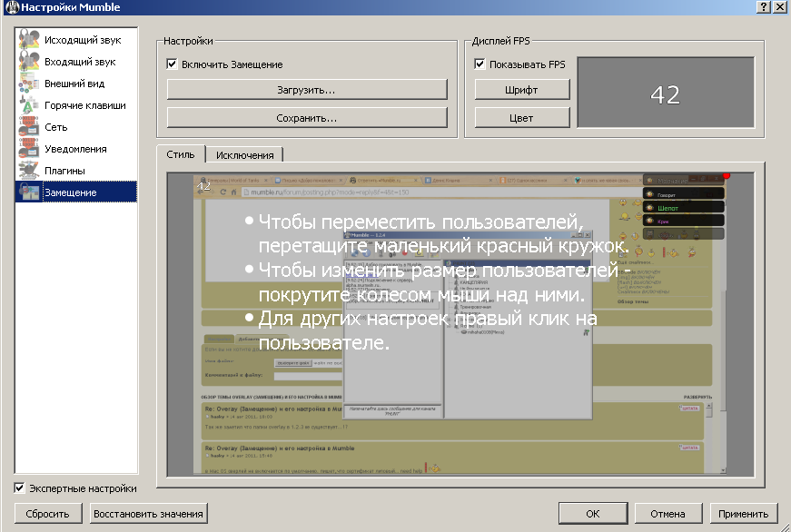Image resolution: width=791 pixels, height=532 pixels.
Task: Toggle the Экспертные настройки checkbox
Action: click(20, 488)
